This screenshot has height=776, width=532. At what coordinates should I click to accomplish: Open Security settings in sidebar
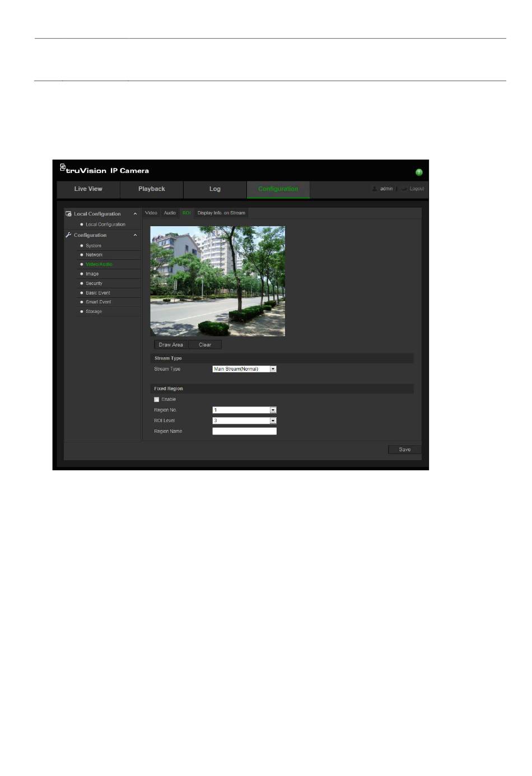click(x=94, y=283)
